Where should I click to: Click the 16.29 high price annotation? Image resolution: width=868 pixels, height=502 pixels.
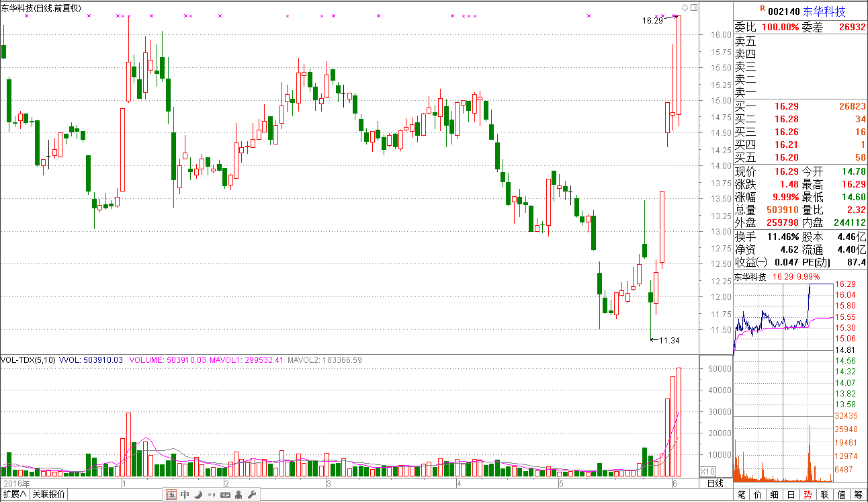652,20
